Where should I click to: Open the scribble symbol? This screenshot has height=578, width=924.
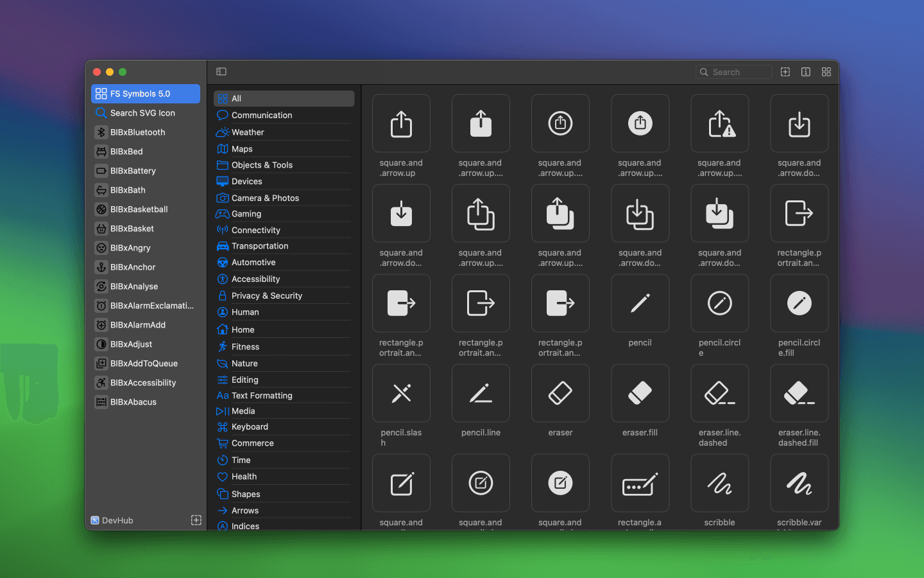[719, 483]
